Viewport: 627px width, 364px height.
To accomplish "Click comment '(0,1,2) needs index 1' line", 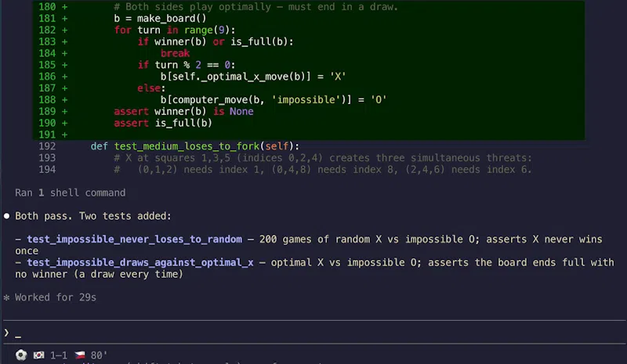I will [x=323, y=169].
